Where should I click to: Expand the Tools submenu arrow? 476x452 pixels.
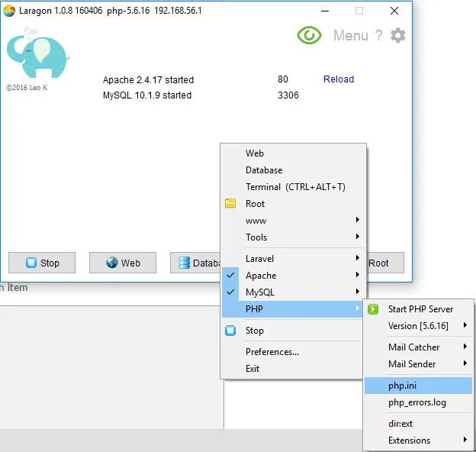coord(357,237)
